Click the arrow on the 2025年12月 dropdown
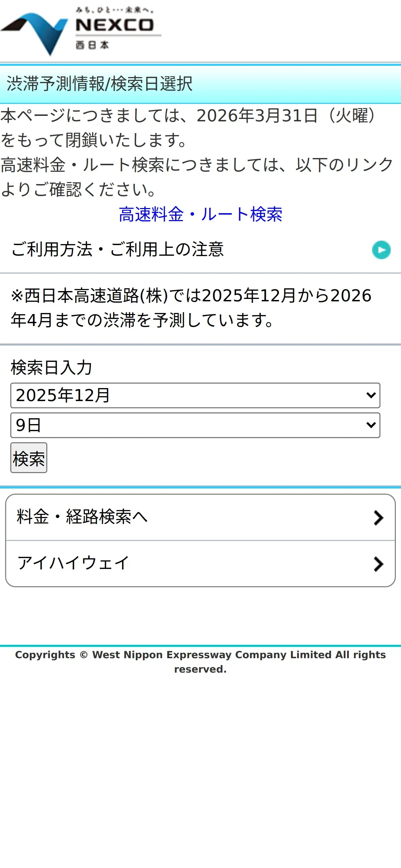The image size is (401, 868). [371, 395]
